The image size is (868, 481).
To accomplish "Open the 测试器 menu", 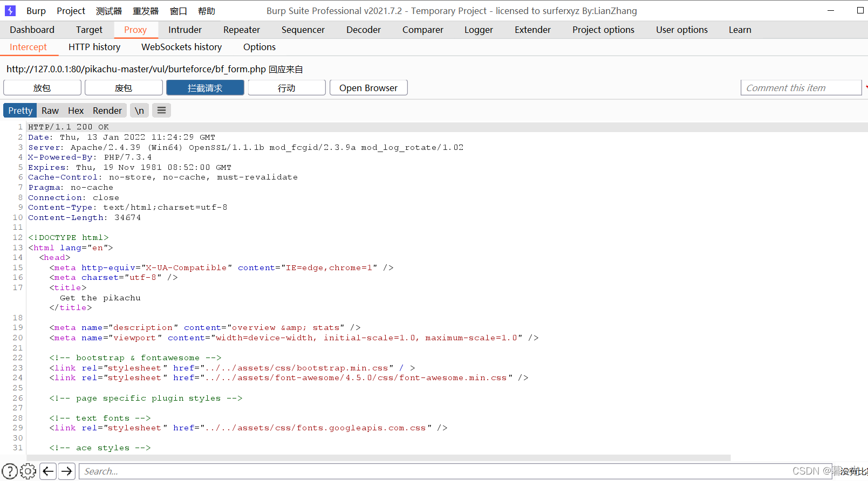I will (x=109, y=11).
